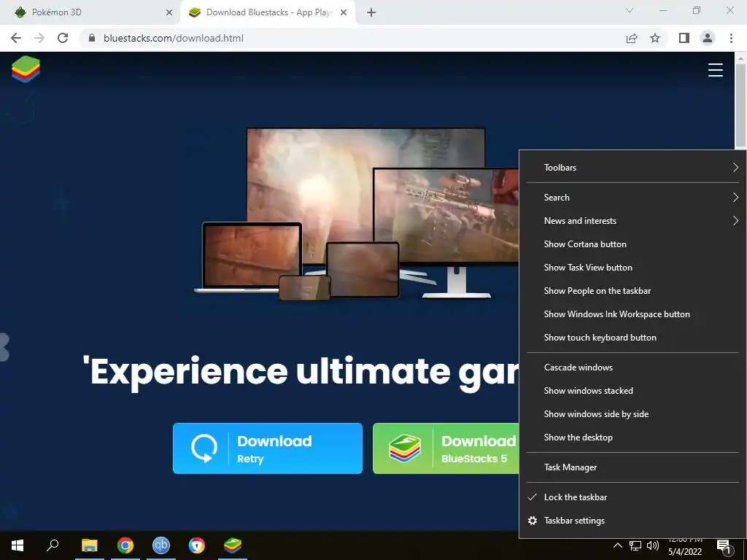The width and height of the screenshot is (747, 560).
Task: Expand the News and interests submenu
Action: 632,220
